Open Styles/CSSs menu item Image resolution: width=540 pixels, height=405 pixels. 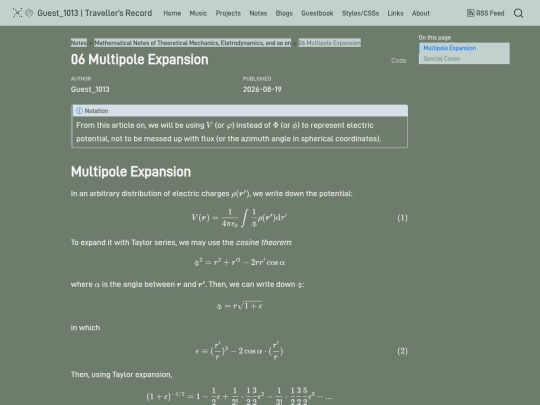click(360, 13)
